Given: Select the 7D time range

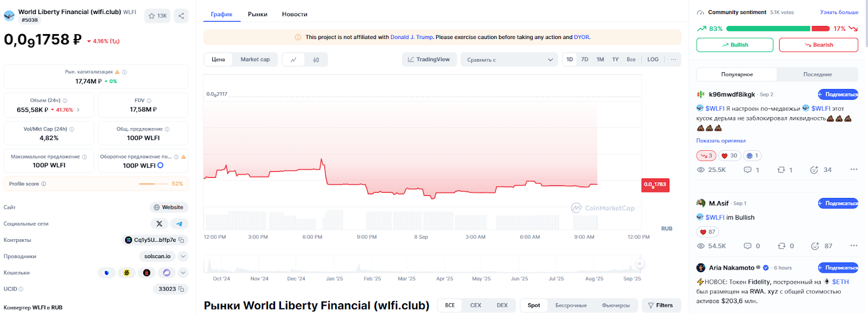Looking at the screenshot, I should [585, 60].
